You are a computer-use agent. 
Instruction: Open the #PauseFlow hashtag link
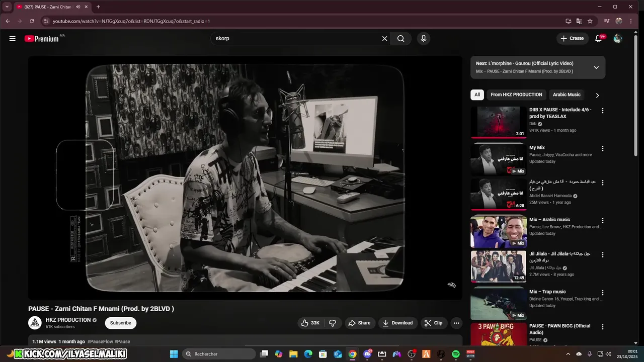pyautogui.click(x=100, y=341)
